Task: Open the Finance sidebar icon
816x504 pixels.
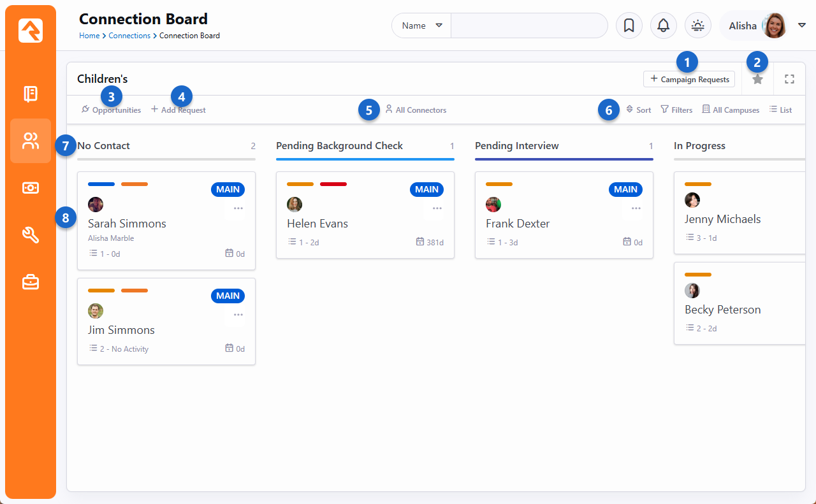Action: 31,188
